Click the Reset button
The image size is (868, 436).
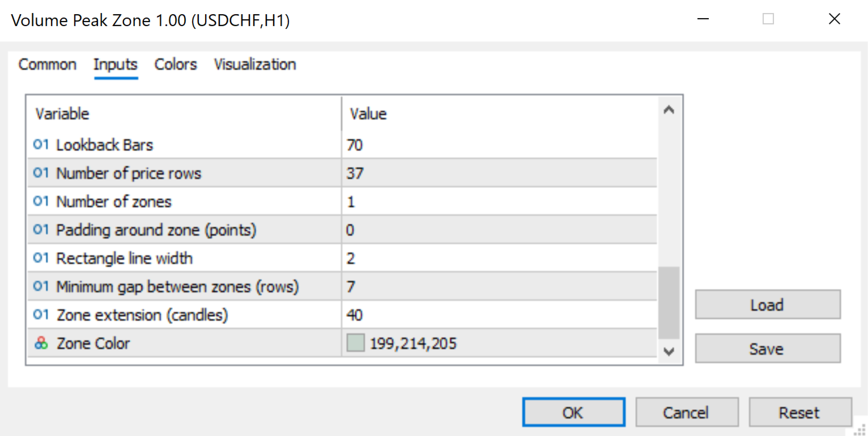799,412
